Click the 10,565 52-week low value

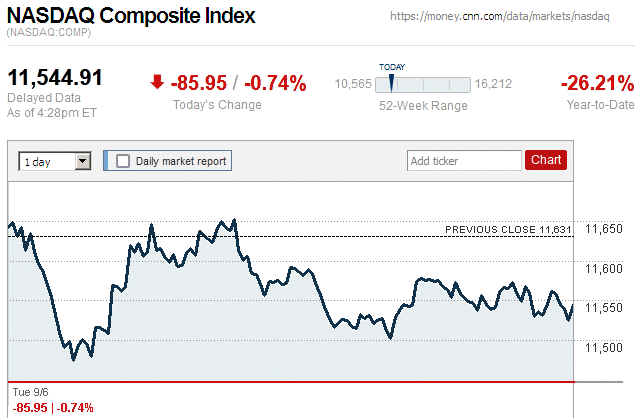pyautogui.click(x=352, y=84)
